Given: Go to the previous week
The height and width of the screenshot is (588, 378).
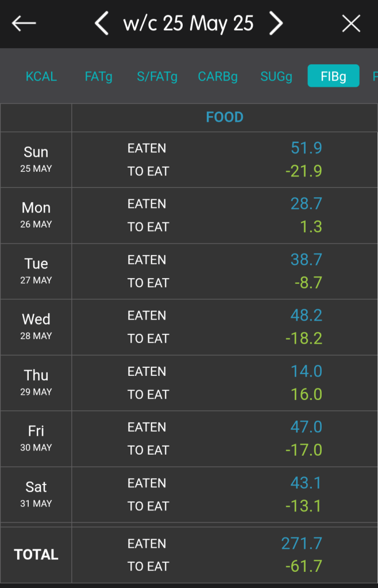Looking at the screenshot, I should click(102, 24).
